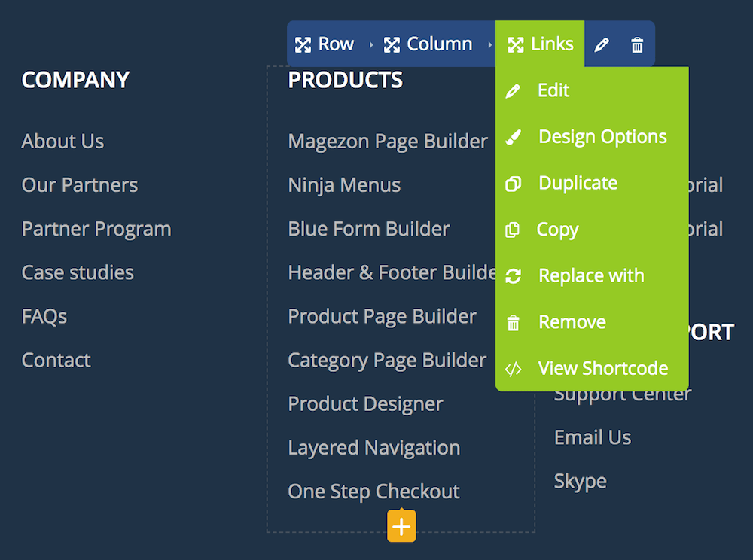The image size is (753, 560).
Task: Click the View Shortcode code icon
Action: pos(513,369)
